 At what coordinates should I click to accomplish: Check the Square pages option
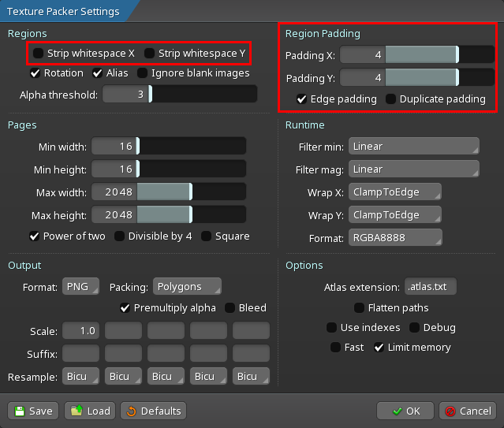click(x=207, y=236)
